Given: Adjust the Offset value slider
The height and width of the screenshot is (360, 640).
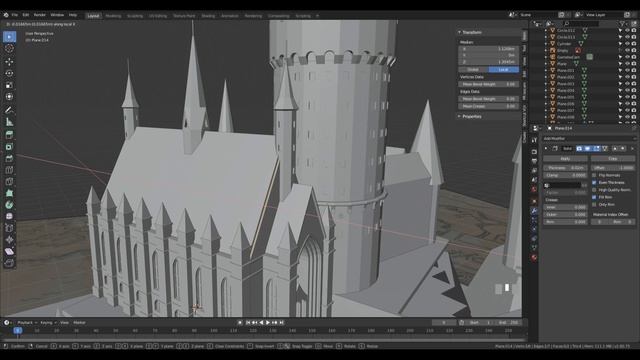Looking at the screenshot, I should click(613, 168).
